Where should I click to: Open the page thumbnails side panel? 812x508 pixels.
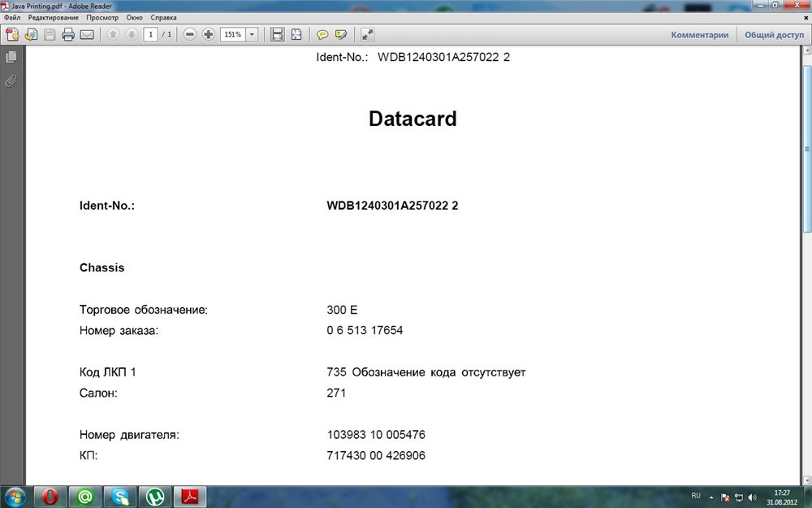tap(11, 57)
